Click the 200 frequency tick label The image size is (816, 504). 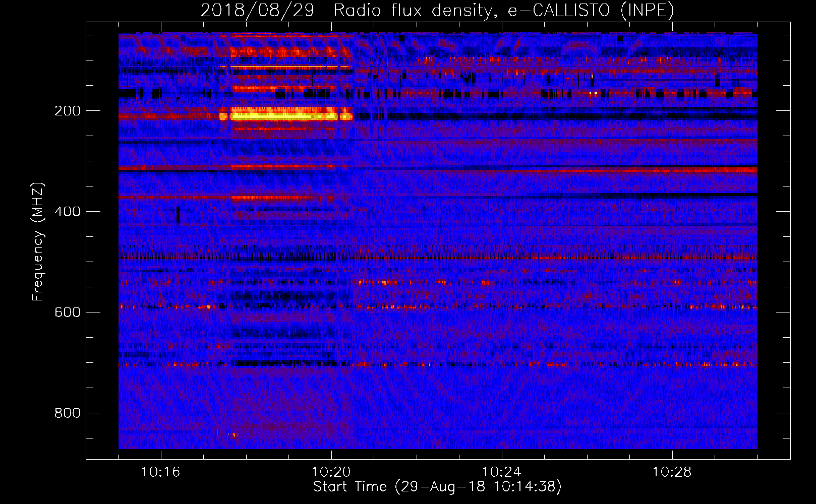pos(68,111)
